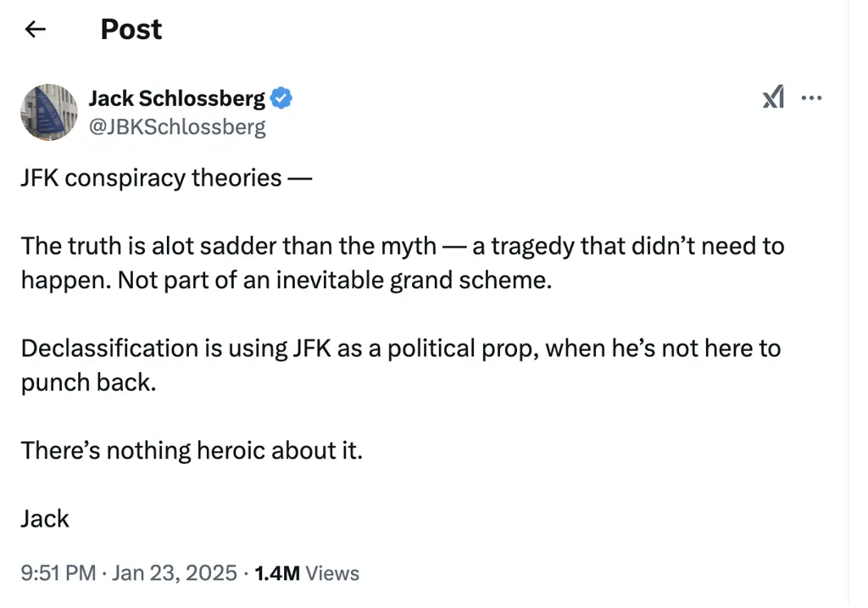Select the Post page title
Image resolution: width=868 pixels, height=608 pixels.
click(131, 29)
